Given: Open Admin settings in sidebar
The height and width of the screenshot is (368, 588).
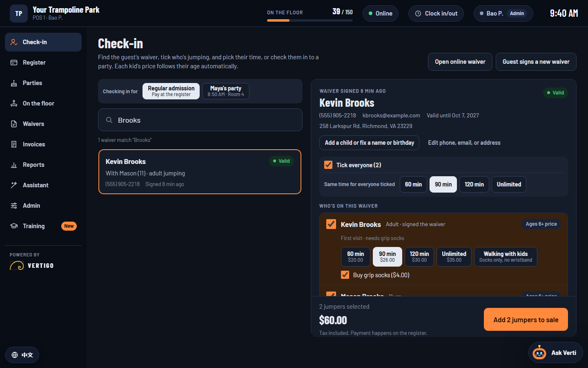Looking at the screenshot, I should click(43, 206).
